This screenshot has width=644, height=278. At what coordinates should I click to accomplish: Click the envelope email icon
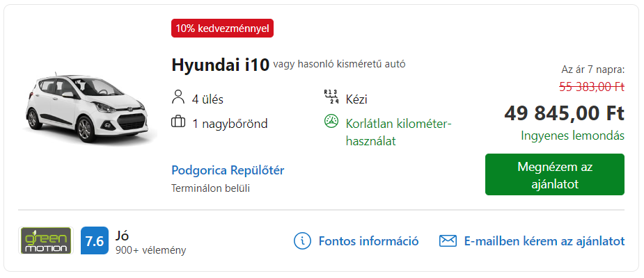pyautogui.click(x=448, y=240)
